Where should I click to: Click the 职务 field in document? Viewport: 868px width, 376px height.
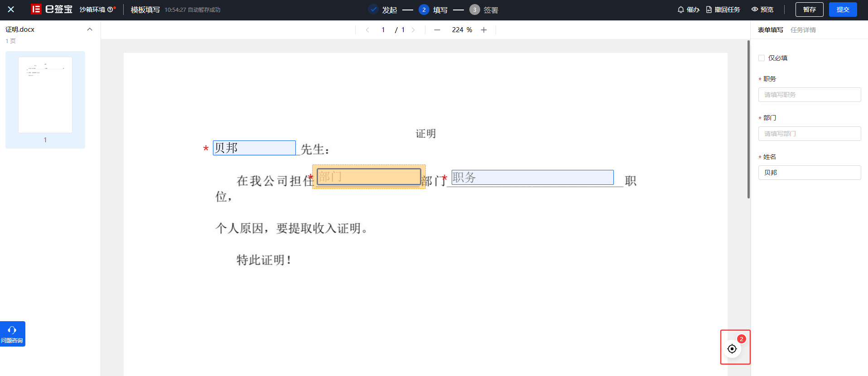click(x=533, y=178)
